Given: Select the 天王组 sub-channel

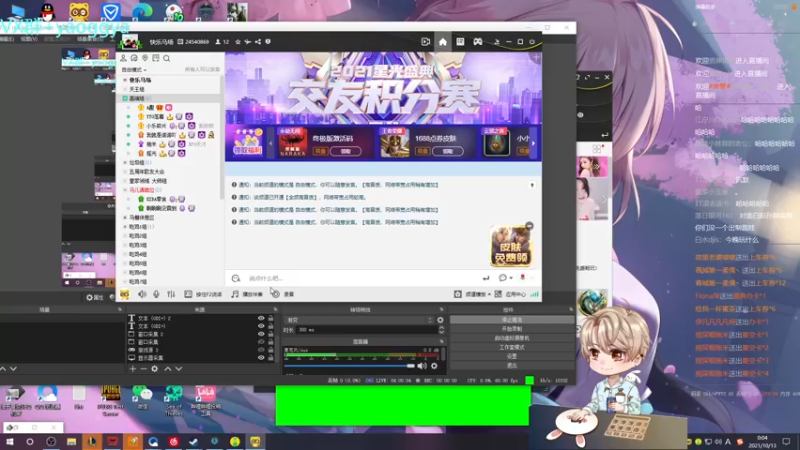Looking at the screenshot, I should point(137,89).
